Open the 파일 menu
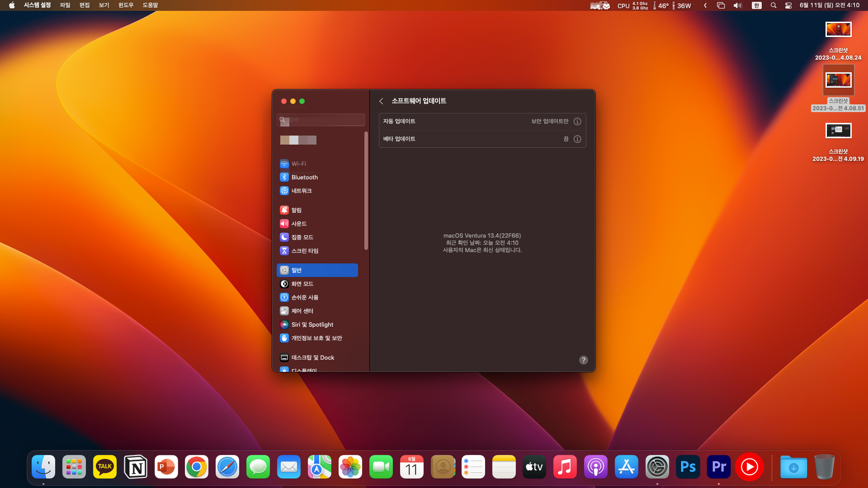Screen dimensions: 868x488 coord(65,5)
